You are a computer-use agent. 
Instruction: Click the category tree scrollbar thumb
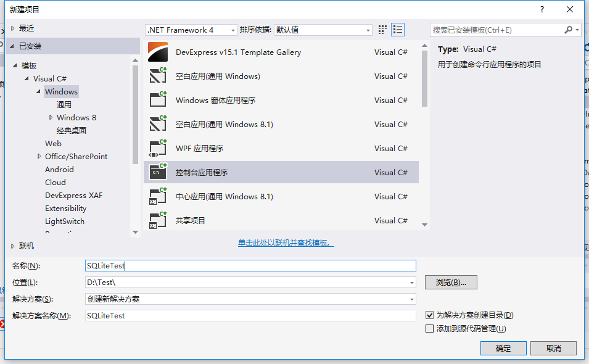(x=136, y=115)
